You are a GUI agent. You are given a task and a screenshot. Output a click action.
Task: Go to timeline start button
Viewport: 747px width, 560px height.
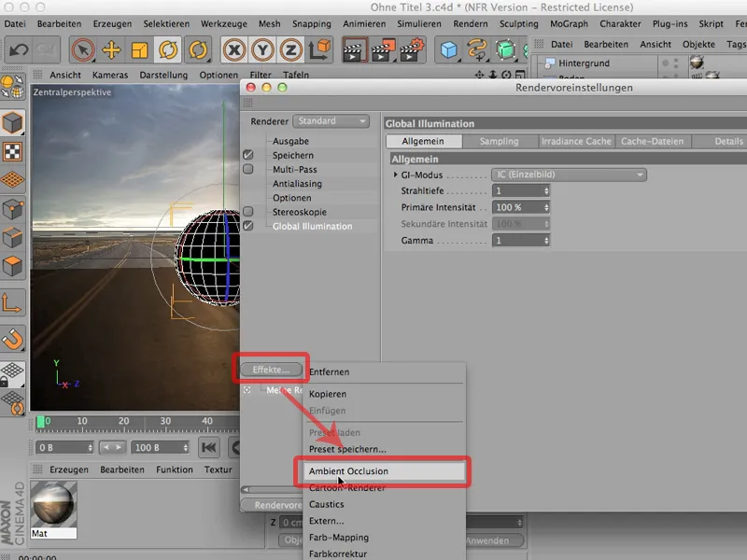[x=208, y=448]
